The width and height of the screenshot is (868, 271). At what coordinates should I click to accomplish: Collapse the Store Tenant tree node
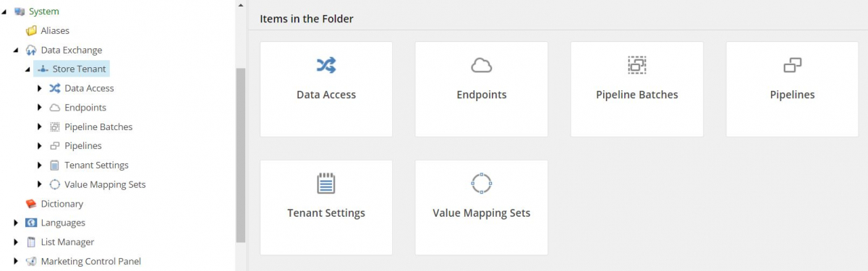(27, 69)
